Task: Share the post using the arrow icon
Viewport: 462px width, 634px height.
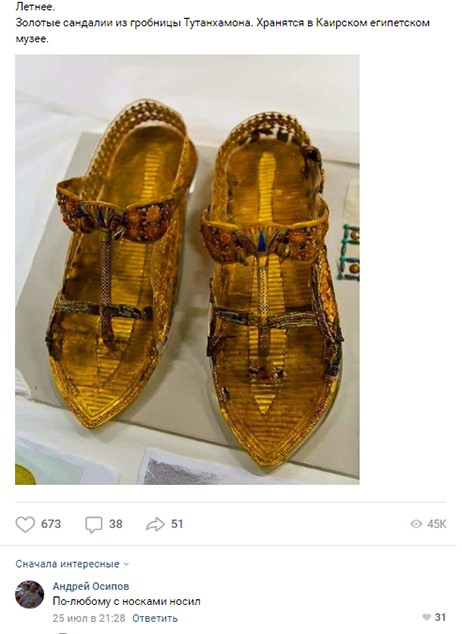Action: pyautogui.click(x=155, y=524)
